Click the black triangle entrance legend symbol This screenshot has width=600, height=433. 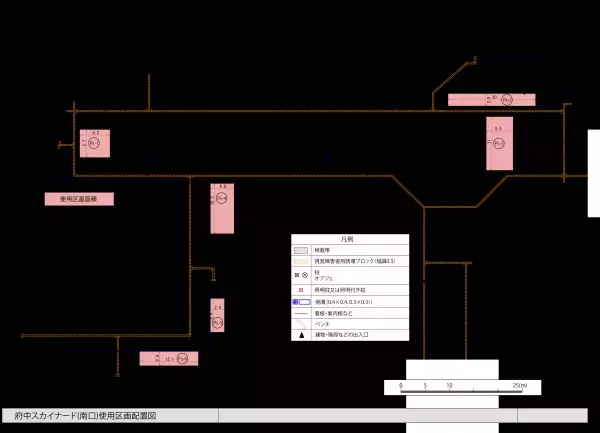click(300, 336)
